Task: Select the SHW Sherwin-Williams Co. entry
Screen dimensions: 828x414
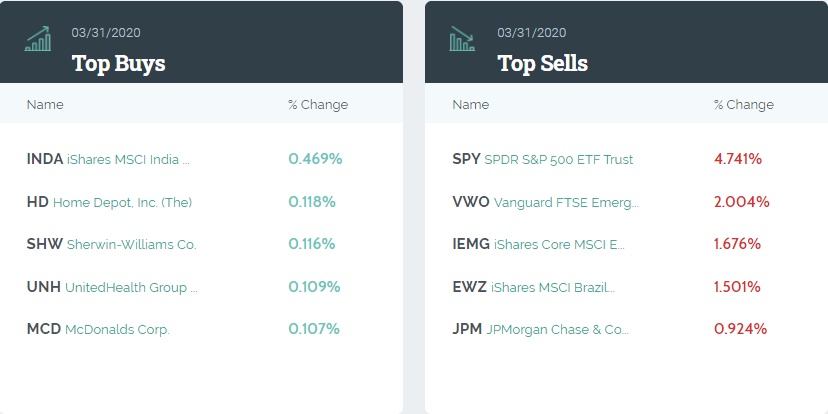Action: 111,244
